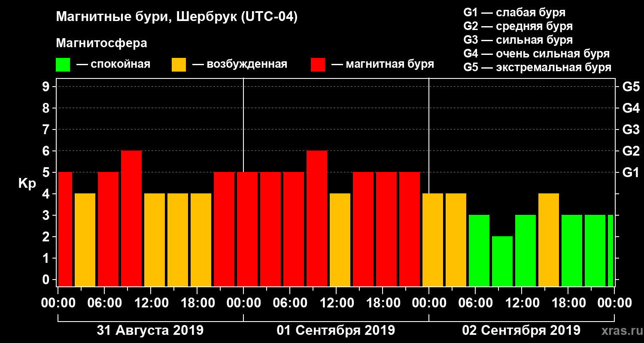Click the '— магнитная буря' legend label
Screen dimensions: 644x343
click(x=383, y=64)
